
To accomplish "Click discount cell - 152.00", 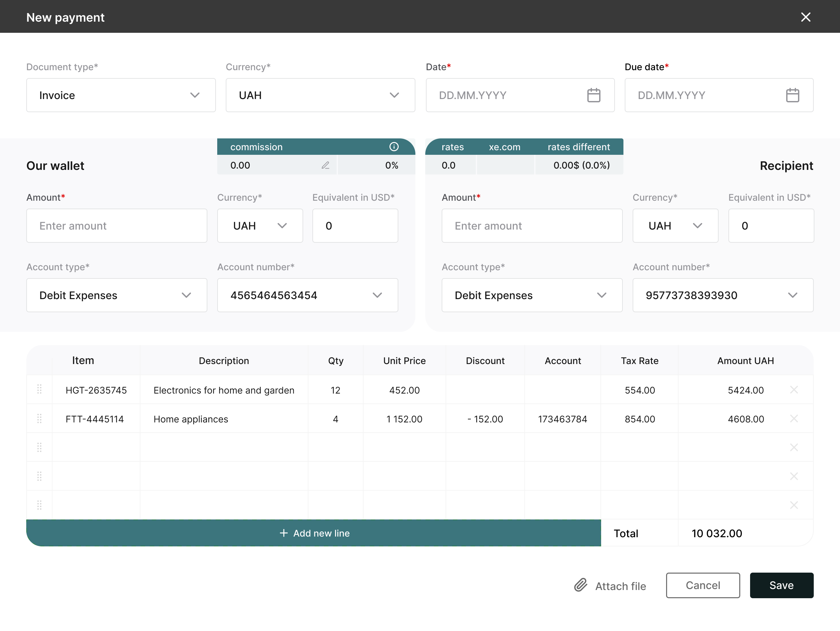I will pyautogui.click(x=485, y=419).
